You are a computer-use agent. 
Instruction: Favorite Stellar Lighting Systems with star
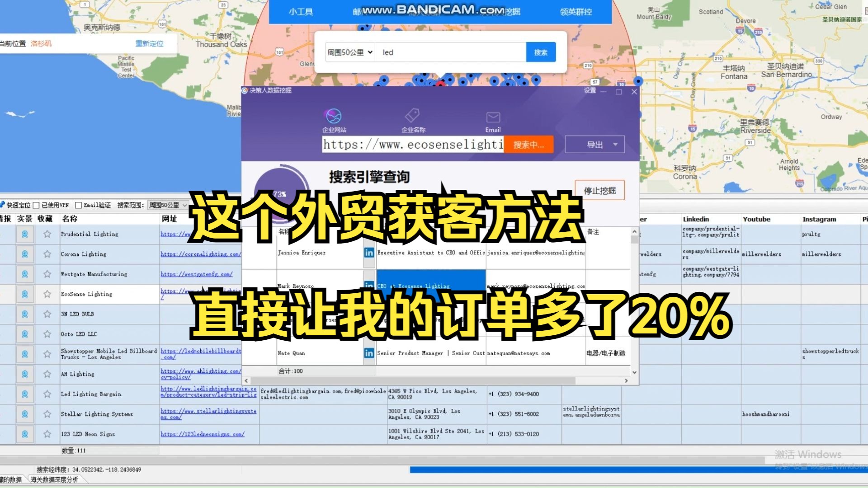(x=47, y=414)
